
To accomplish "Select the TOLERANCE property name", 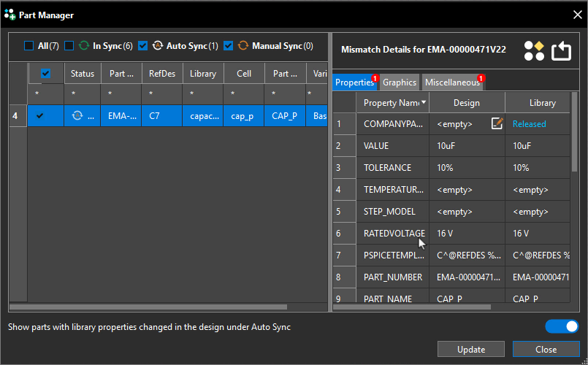I will point(392,167).
